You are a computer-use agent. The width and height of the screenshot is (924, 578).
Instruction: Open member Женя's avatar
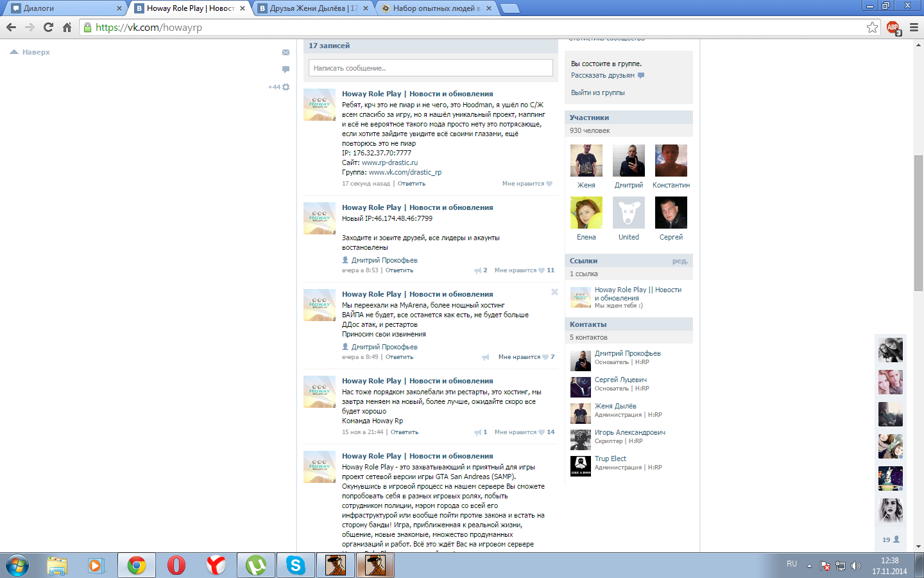point(586,161)
